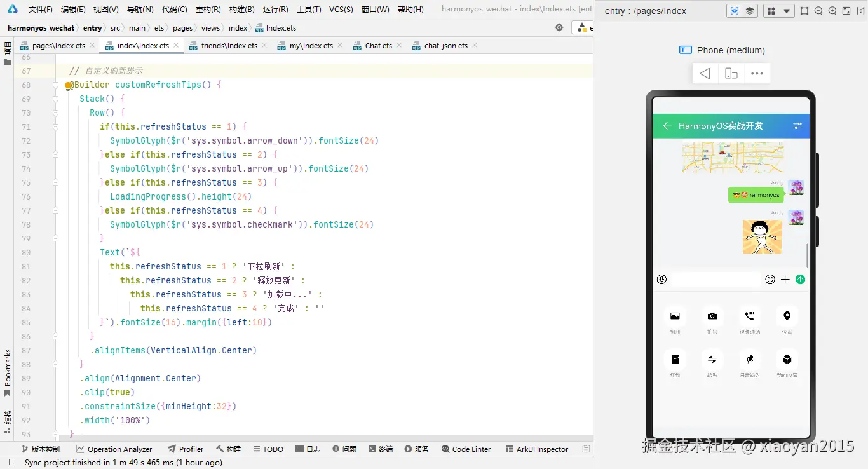Screen dimensions: 868x469
Task: Click the emoji smiley icon in chat
Action: click(x=770, y=280)
